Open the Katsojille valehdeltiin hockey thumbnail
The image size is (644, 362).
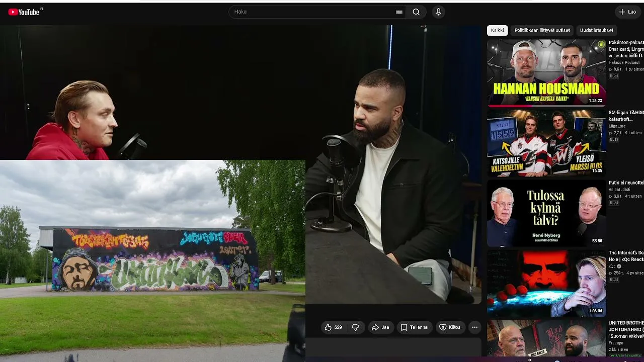[x=546, y=143]
